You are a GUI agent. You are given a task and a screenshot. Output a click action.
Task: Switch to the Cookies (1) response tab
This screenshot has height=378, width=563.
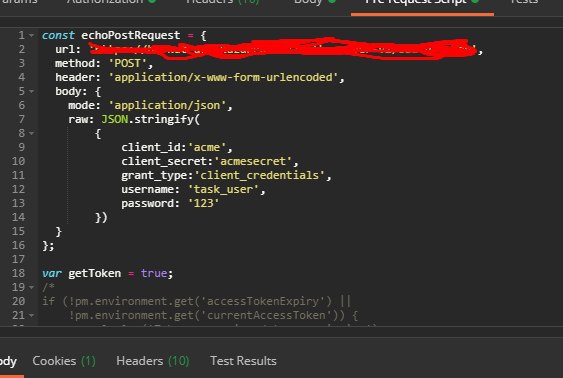(64, 361)
